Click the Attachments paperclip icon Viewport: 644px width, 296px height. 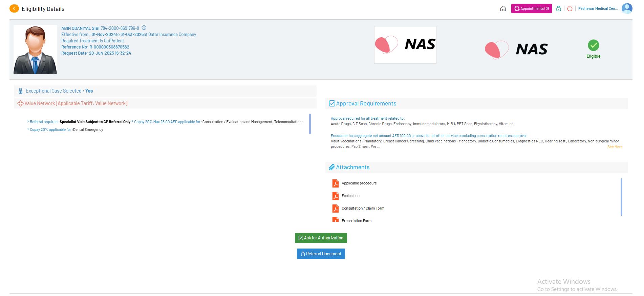(x=332, y=167)
